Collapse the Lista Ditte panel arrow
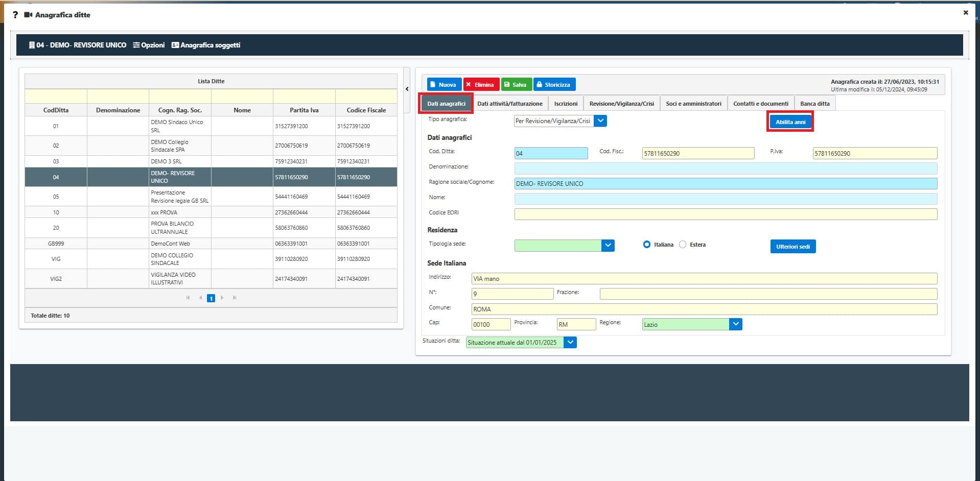The width and height of the screenshot is (980, 481). pyautogui.click(x=407, y=89)
